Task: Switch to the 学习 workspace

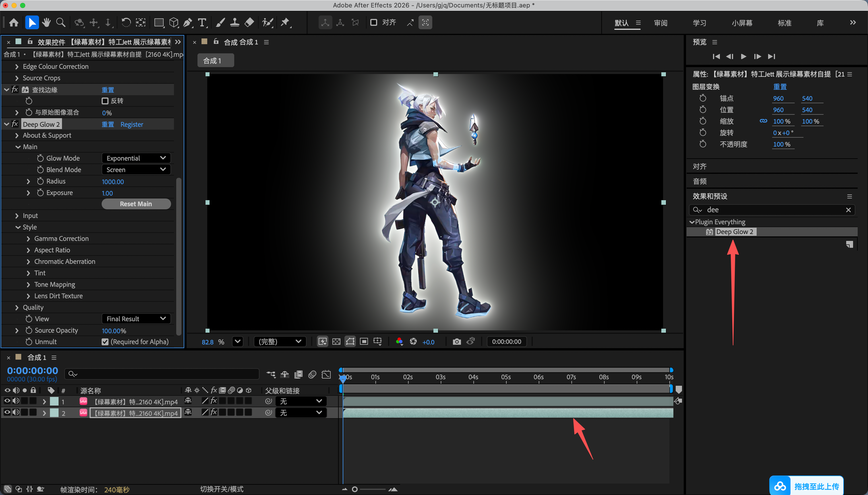Action: click(699, 23)
